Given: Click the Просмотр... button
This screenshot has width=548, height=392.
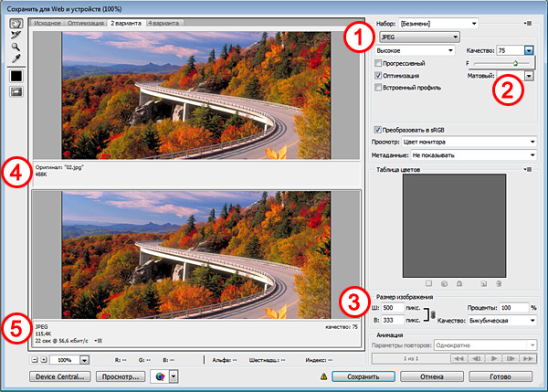Looking at the screenshot, I should (x=121, y=376).
